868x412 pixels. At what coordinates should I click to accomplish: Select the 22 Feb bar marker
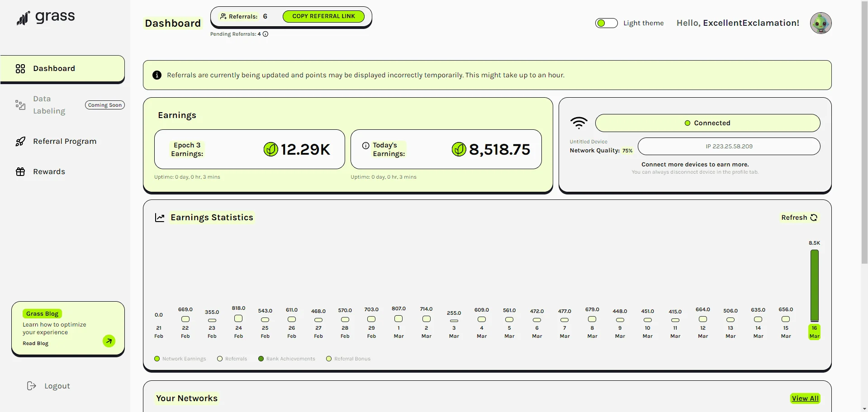185,319
